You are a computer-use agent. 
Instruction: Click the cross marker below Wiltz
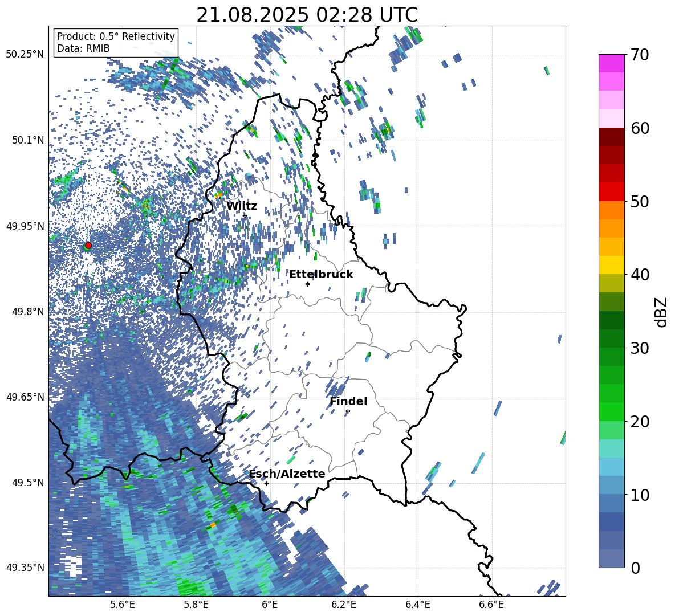[x=245, y=215]
